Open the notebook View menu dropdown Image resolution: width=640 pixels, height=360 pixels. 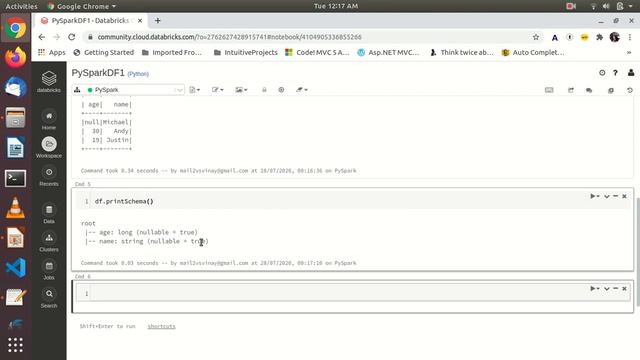[241, 90]
